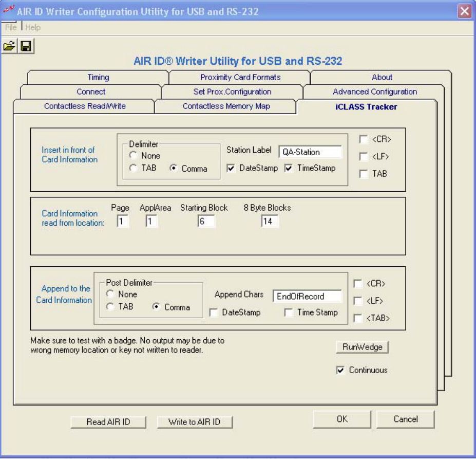Viewport: 476px width, 459px height.
Task: Click the Station Label text field
Action: coord(310,152)
